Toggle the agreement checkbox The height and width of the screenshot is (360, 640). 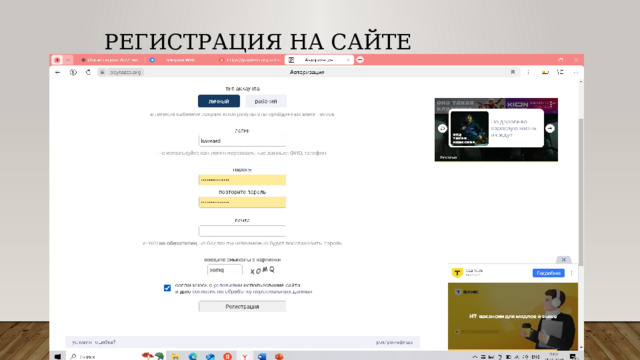click(167, 288)
